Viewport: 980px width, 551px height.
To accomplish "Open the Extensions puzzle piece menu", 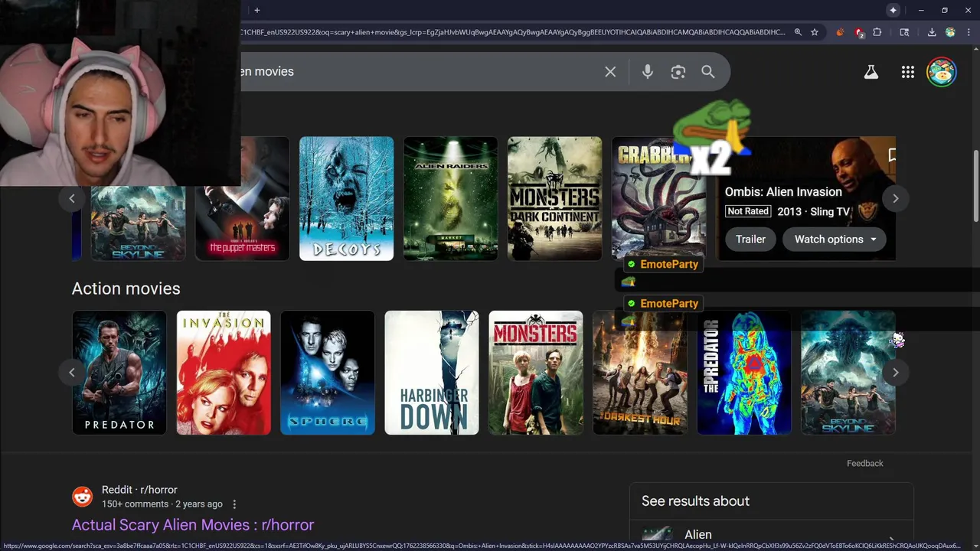I will (x=877, y=32).
